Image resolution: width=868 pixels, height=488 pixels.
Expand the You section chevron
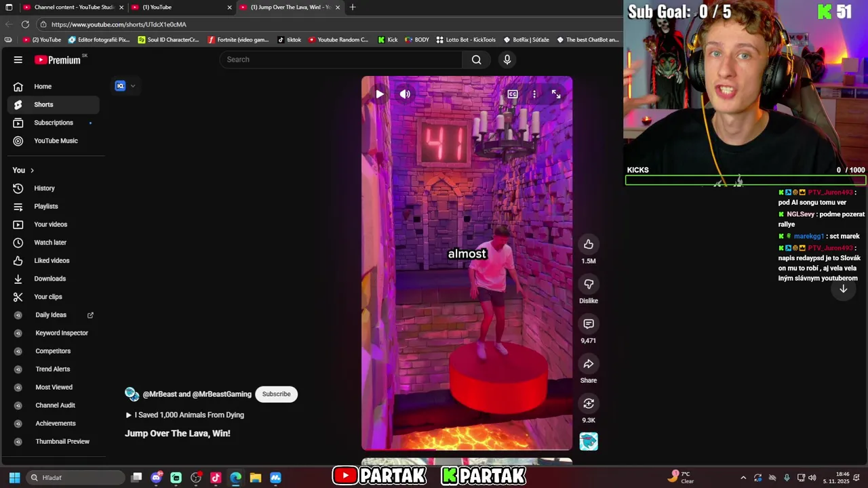click(32, 170)
